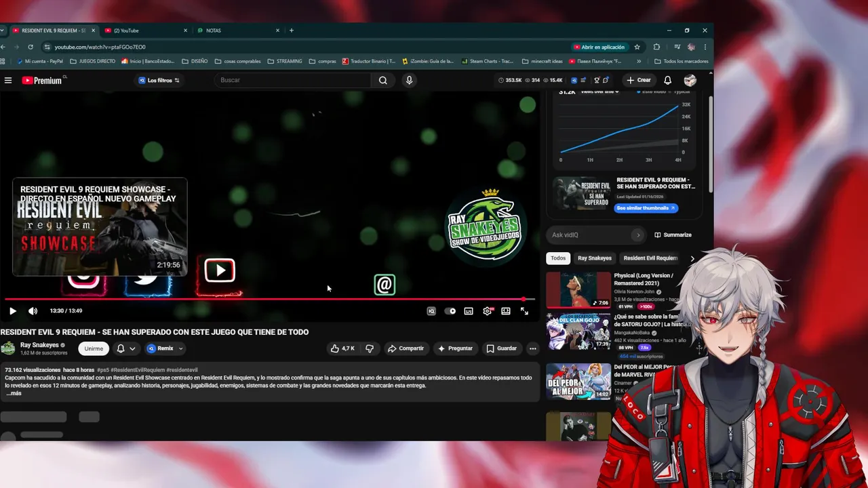Switch to theater mode view
The image size is (868, 488).
pos(506,311)
